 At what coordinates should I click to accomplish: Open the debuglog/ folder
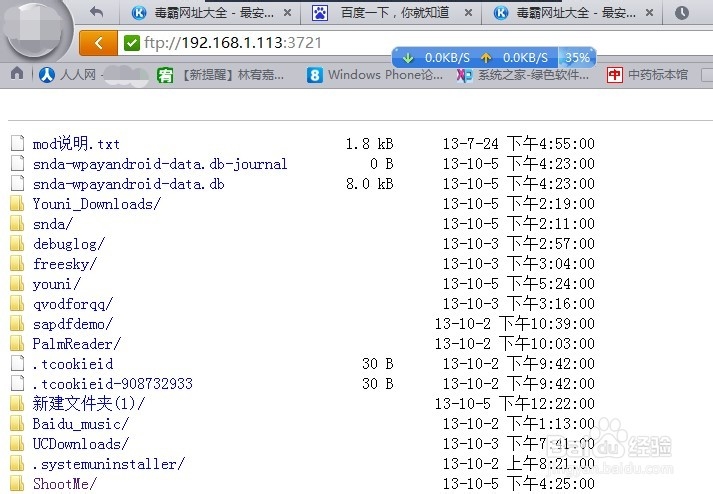coord(69,244)
